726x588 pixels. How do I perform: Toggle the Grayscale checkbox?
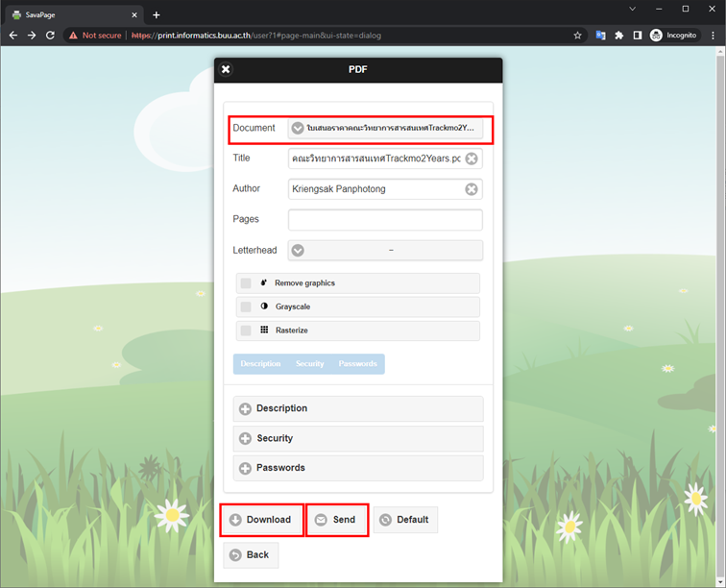(247, 306)
